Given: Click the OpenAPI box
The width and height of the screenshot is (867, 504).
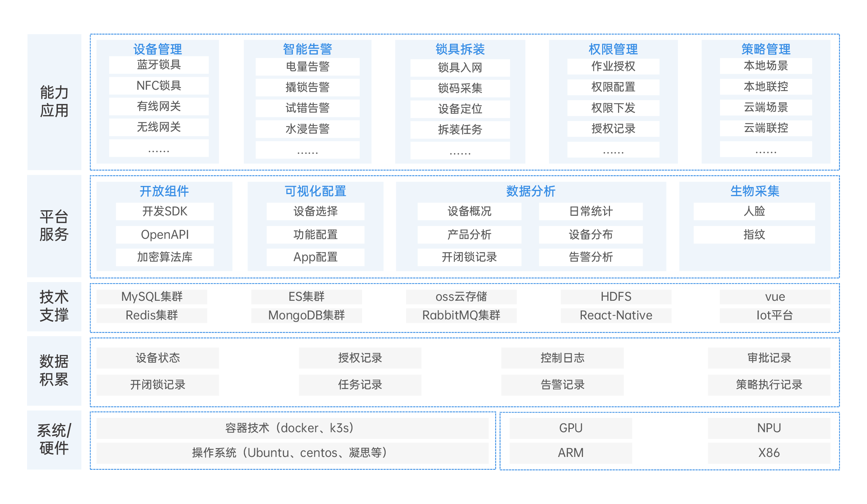Looking at the screenshot, I should 165,234.
